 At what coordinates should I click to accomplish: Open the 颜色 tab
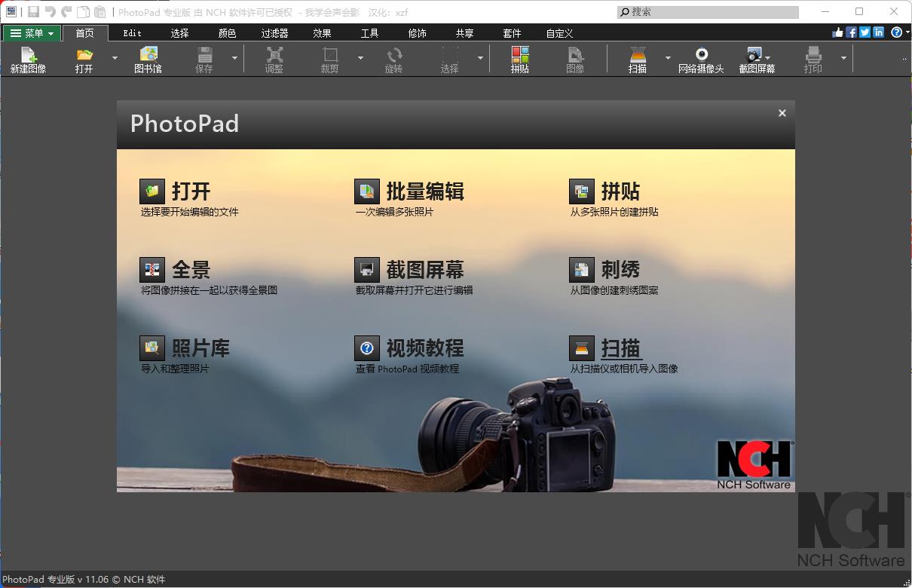pyautogui.click(x=227, y=33)
